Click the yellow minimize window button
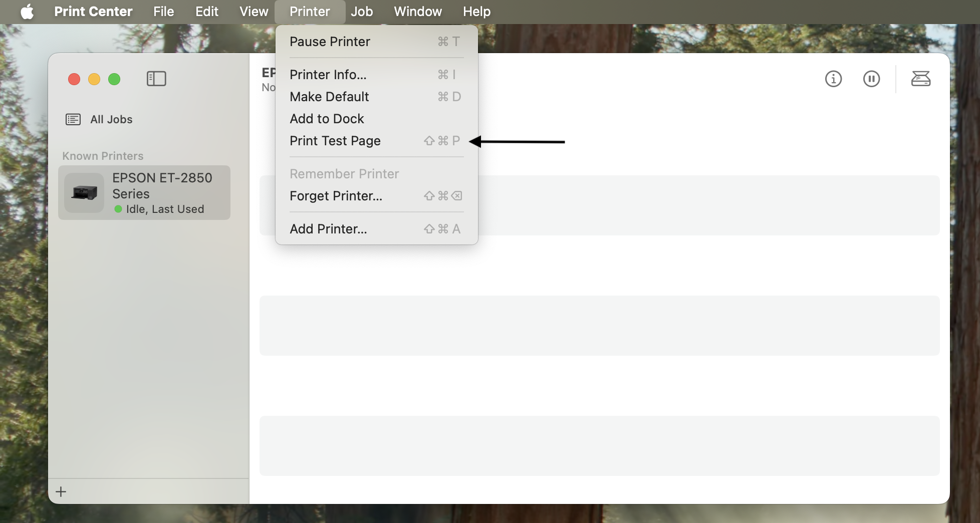980x523 pixels. (94, 79)
